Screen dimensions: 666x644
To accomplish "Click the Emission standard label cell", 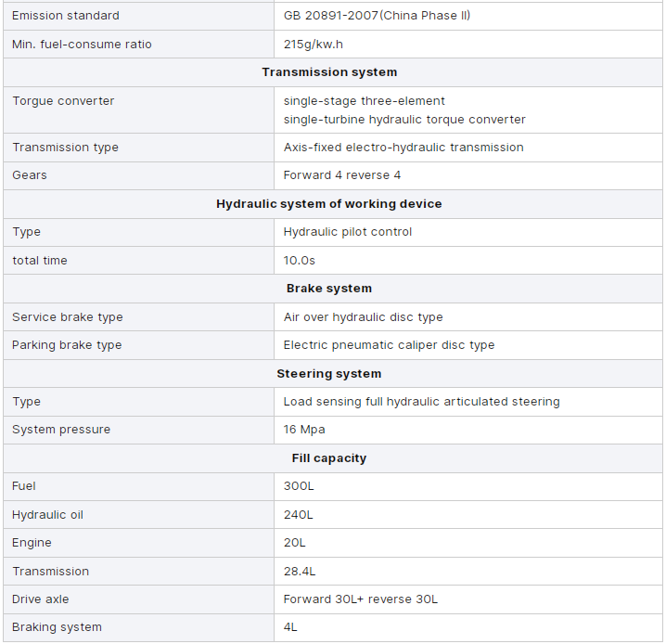I will point(66,16).
